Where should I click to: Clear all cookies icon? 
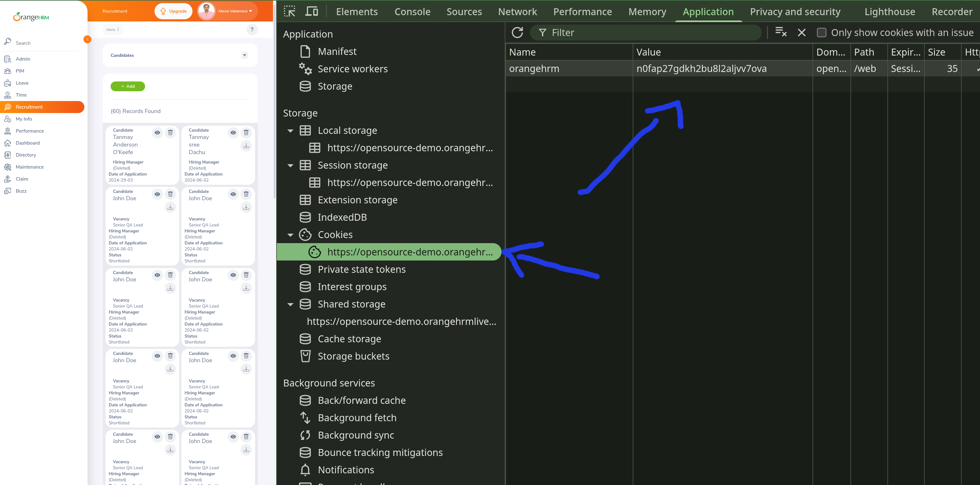(781, 33)
